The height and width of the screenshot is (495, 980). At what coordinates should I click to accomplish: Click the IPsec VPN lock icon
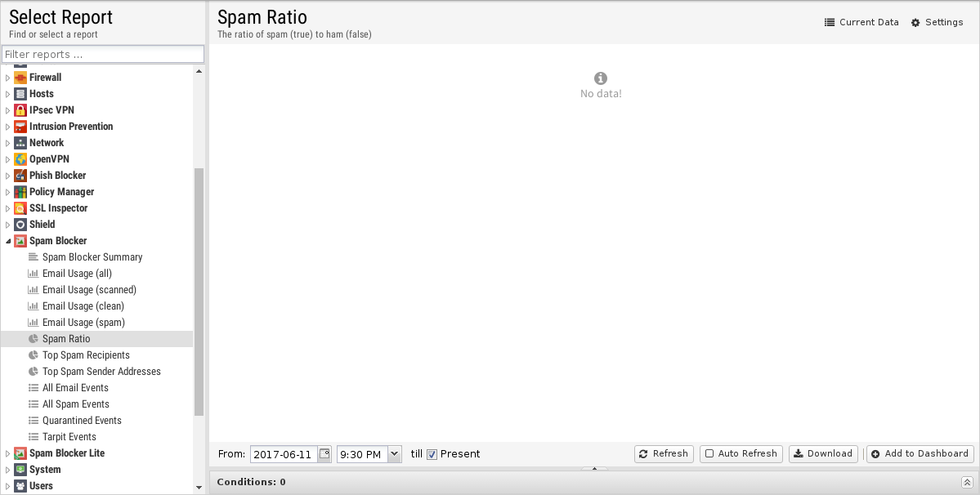tap(20, 109)
